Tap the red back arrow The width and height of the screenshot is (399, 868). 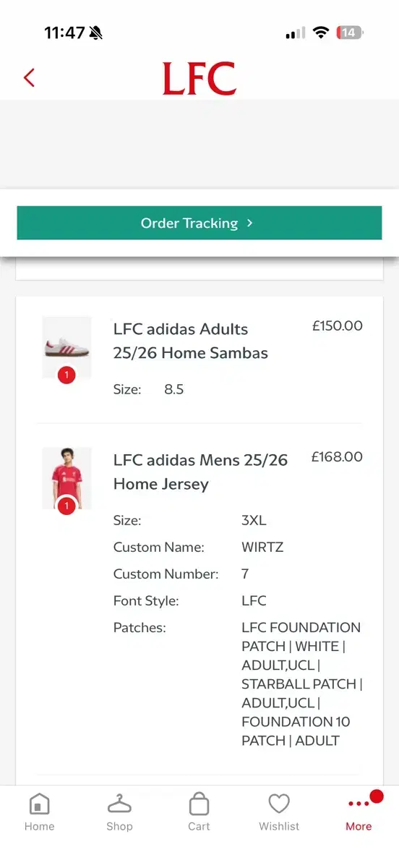[29, 77]
